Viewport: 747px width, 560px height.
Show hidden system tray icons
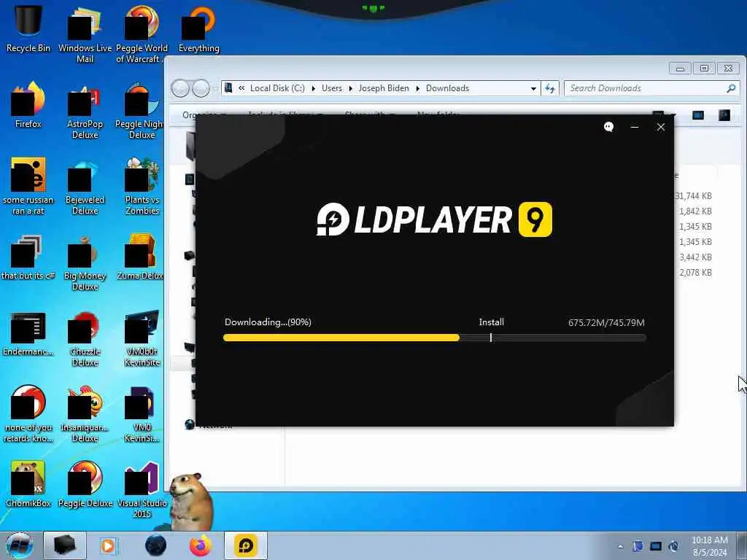pyautogui.click(x=620, y=546)
